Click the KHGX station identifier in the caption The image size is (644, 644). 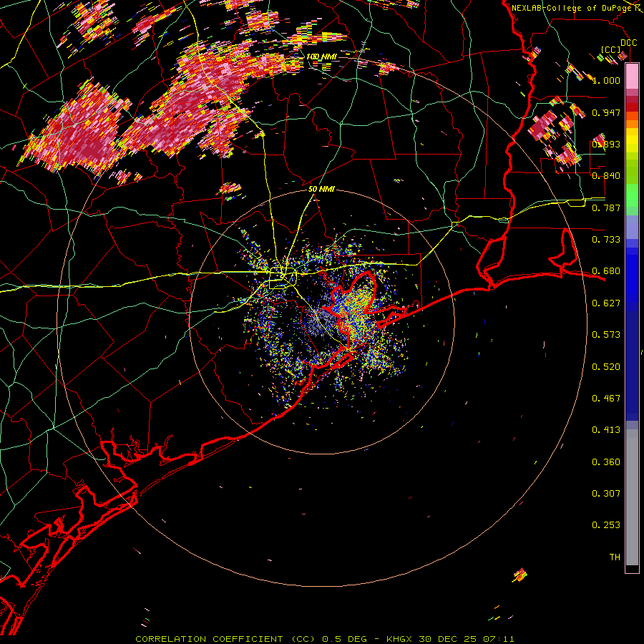click(399, 639)
